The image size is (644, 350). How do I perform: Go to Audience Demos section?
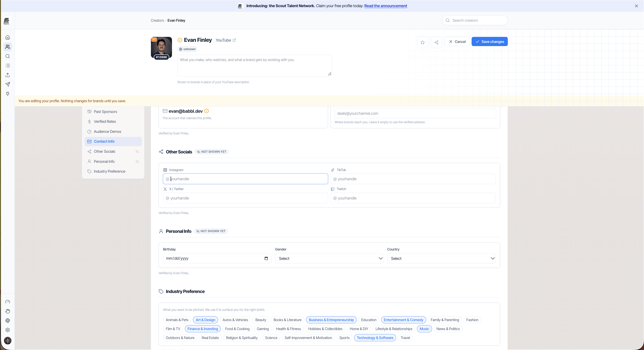(x=113, y=132)
